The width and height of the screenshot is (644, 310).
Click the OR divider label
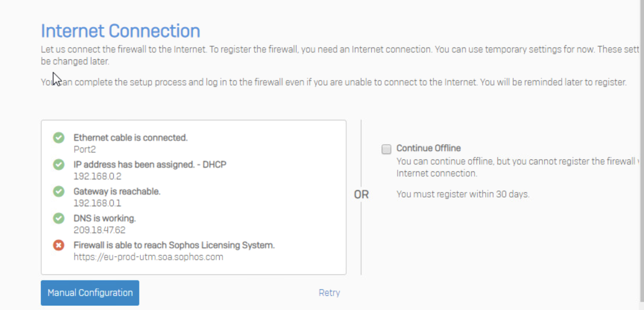pyautogui.click(x=361, y=195)
